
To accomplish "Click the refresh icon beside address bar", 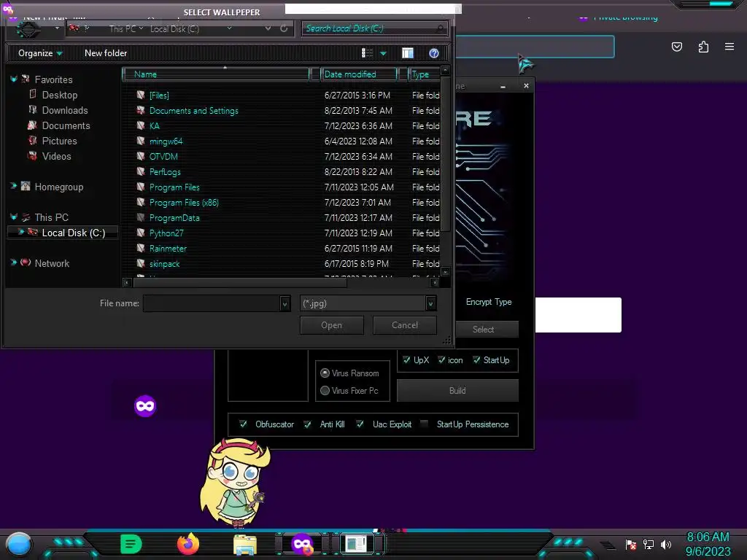I will [284, 28].
